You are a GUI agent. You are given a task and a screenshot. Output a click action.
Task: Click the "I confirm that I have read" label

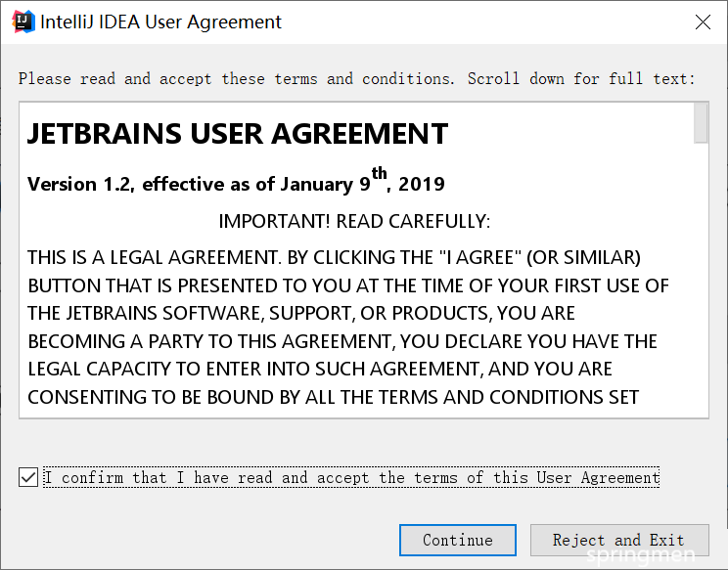[351, 477]
